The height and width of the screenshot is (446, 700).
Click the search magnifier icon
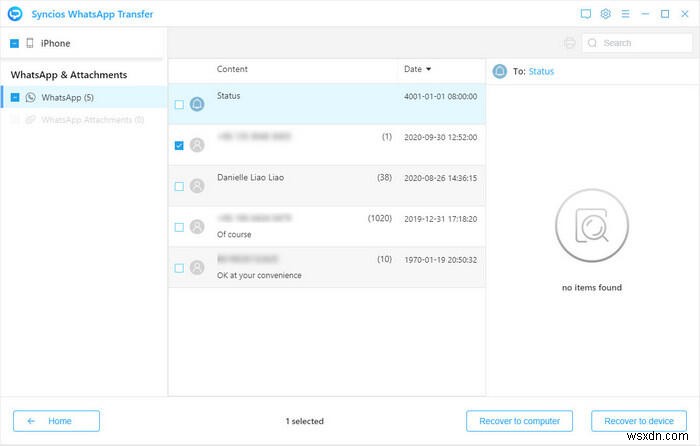click(x=592, y=43)
